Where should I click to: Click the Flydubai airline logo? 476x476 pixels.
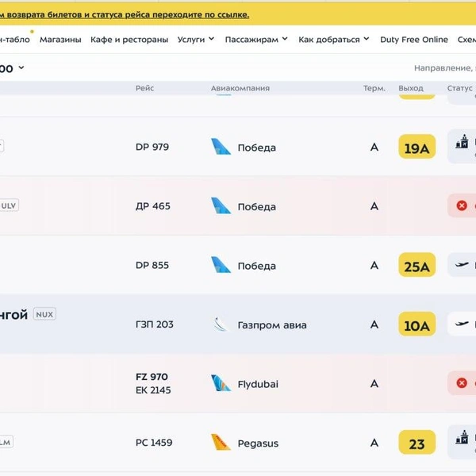221,383
